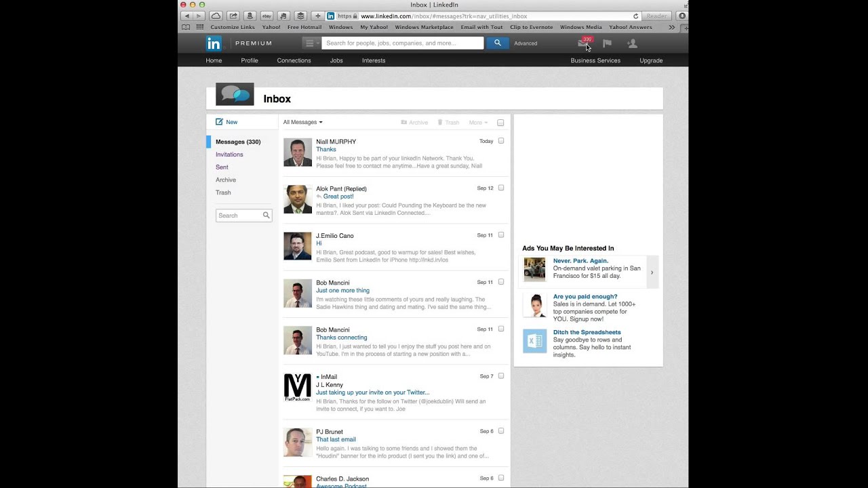Click the Trash can icon in message toolbar
This screenshot has width=868, height=488.
click(439, 123)
